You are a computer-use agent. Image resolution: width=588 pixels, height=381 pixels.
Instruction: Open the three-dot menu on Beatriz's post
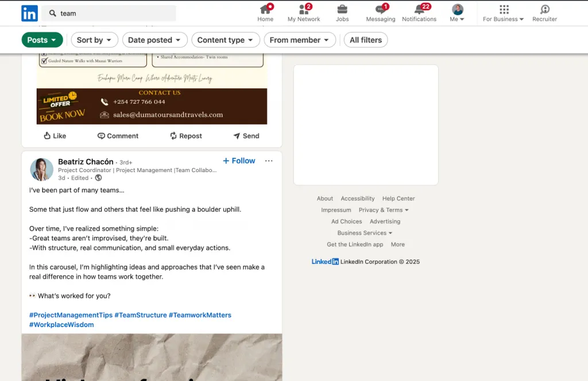pyautogui.click(x=269, y=161)
